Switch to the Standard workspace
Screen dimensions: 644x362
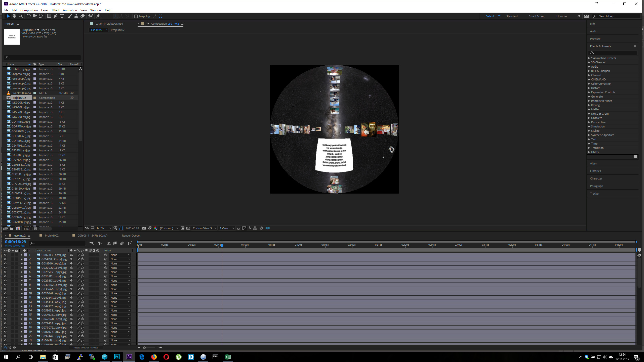coord(512,16)
